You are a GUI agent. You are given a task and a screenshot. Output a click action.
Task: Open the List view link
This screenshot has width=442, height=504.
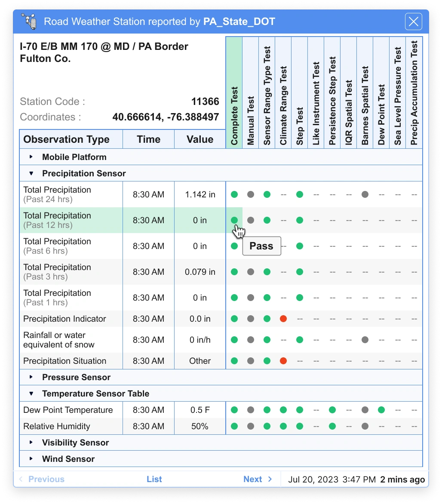tap(154, 479)
